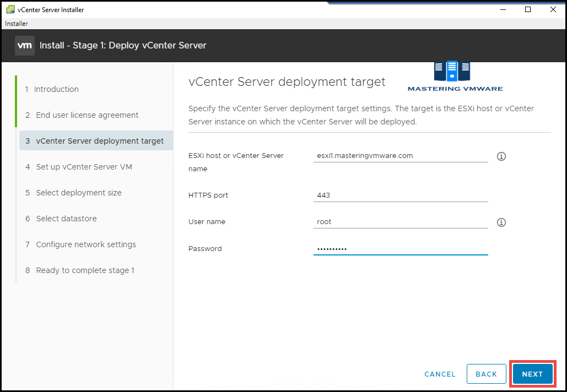This screenshot has width=567, height=392.
Task: Click the 'User name' label
Action: click(207, 222)
